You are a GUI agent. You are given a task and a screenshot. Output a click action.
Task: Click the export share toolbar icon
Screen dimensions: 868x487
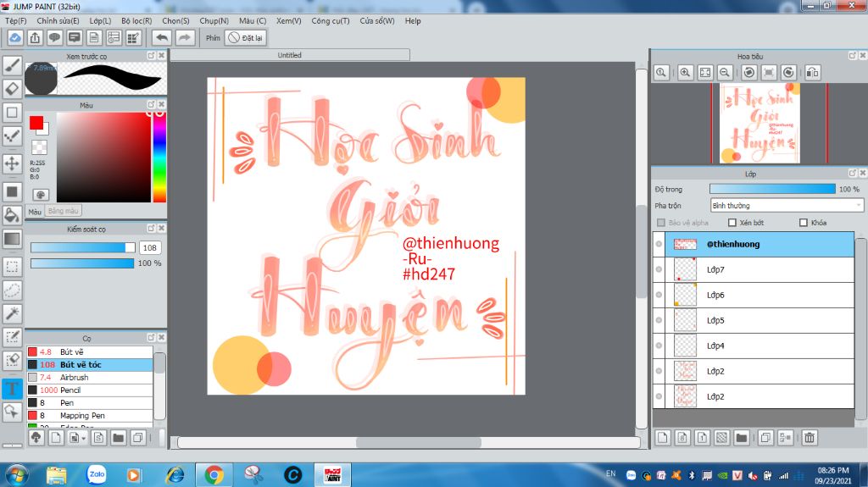click(35, 37)
